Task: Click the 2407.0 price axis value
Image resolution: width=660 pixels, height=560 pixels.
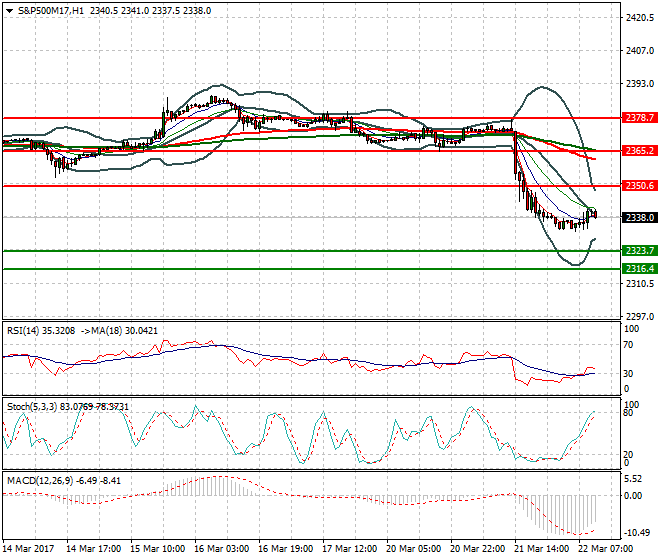Action: 640,51
